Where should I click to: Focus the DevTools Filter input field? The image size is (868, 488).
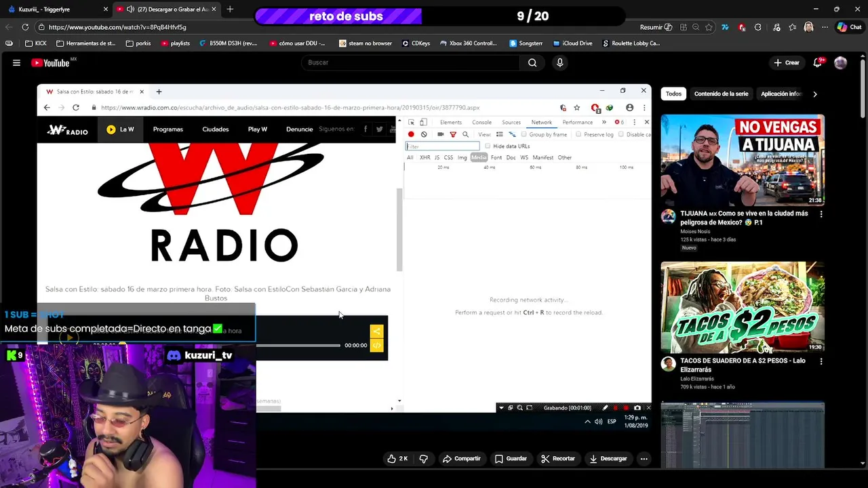click(442, 146)
